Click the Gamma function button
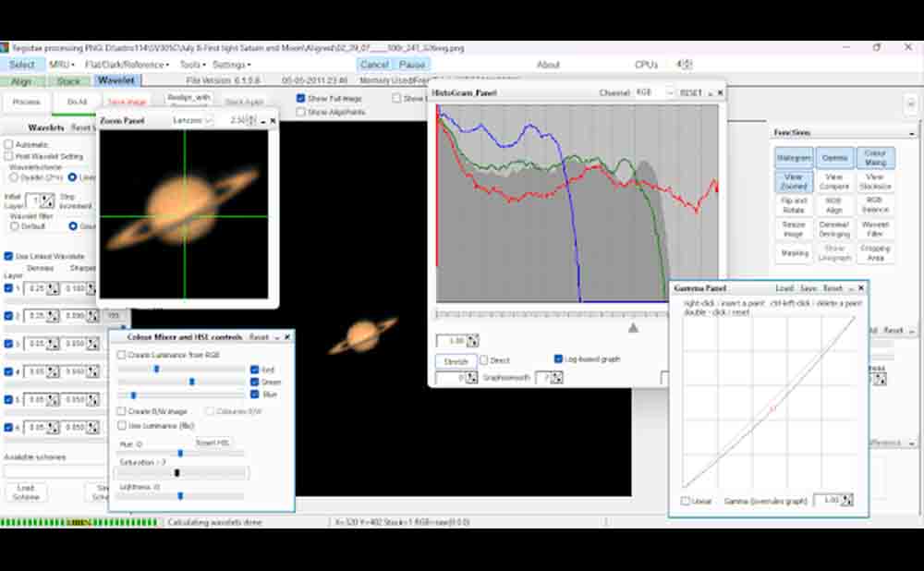 (x=834, y=158)
